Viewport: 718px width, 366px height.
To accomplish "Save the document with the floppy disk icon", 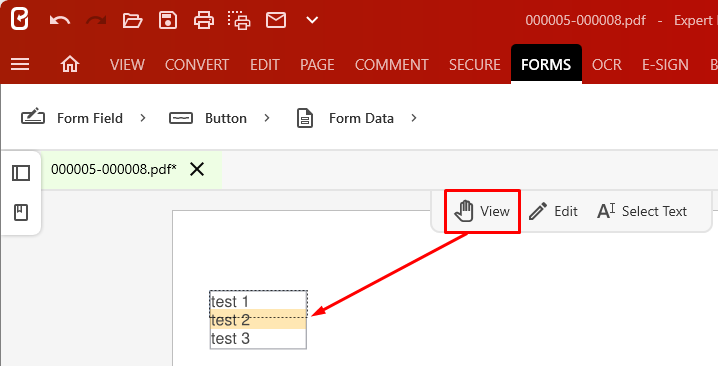I will click(x=168, y=20).
